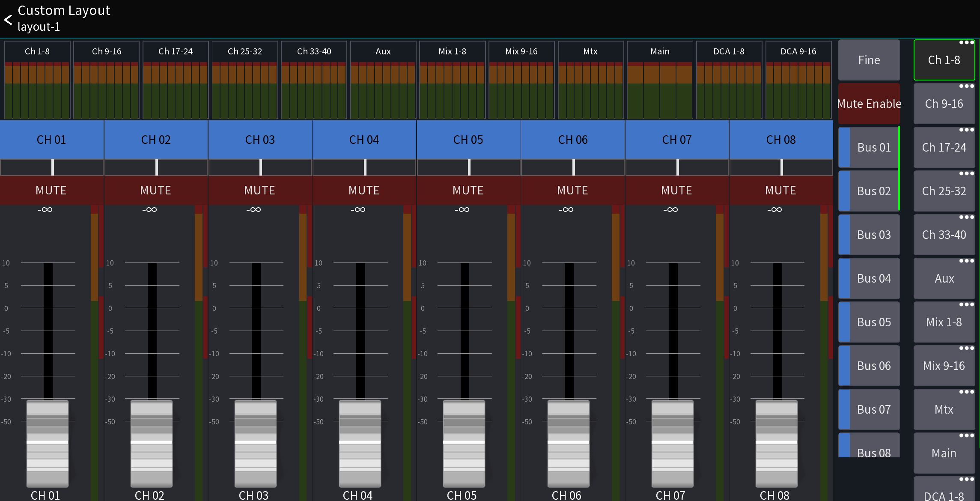Image resolution: width=980 pixels, height=501 pixels.
Task: Mute channel CH 05
Action: (x=468, y=191)
